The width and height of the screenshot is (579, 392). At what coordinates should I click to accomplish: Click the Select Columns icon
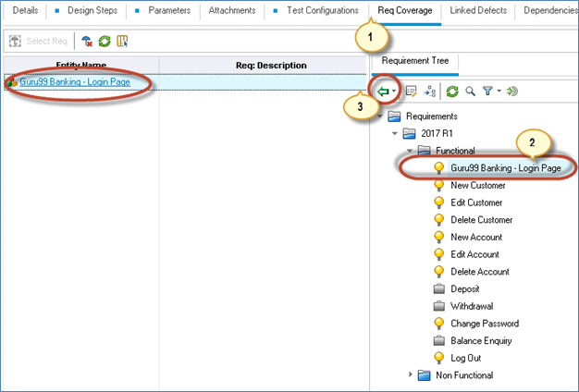[121, 42]
